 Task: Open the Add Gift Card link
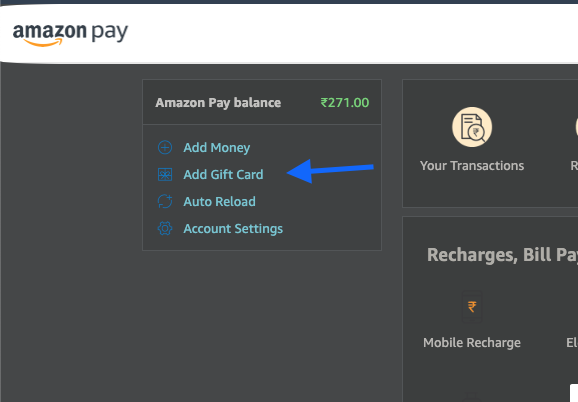223,175
